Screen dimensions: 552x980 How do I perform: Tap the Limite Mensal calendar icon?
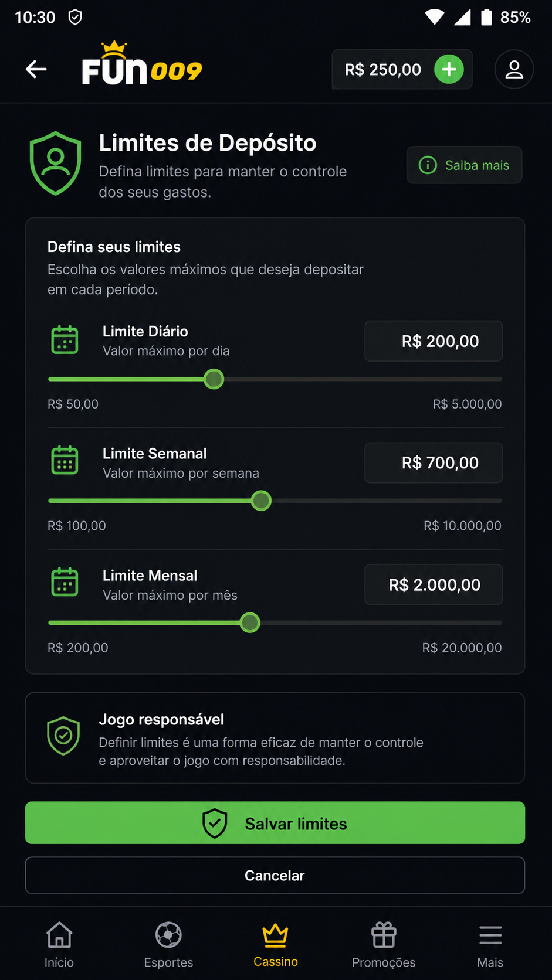65,582
